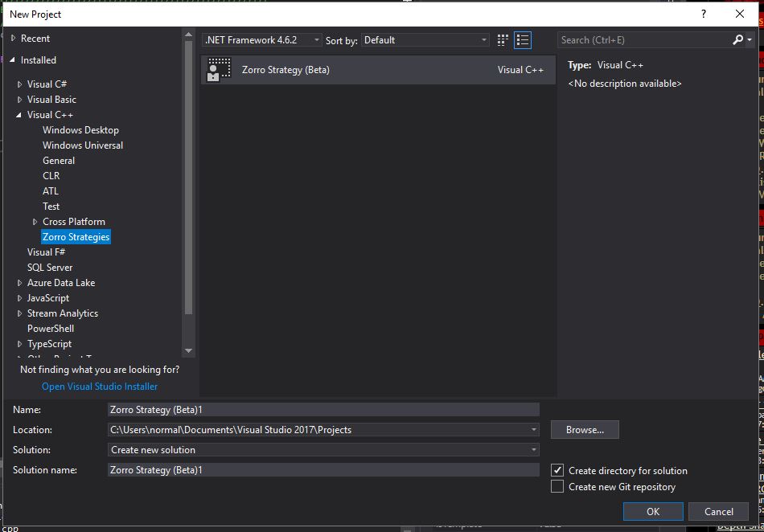Click the Cancel button
Image resolution: width=764 pixels, height=532 pixels.
click(719, 512)
